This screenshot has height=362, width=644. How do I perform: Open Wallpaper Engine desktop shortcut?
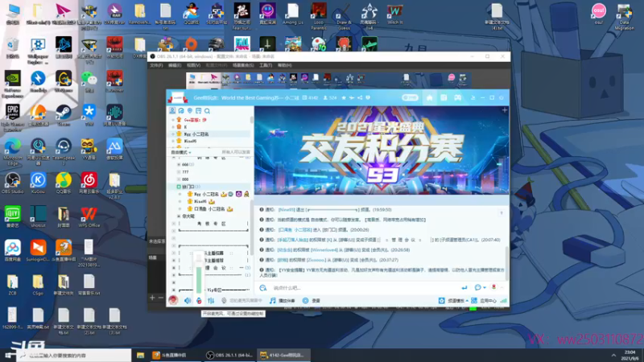38,51
